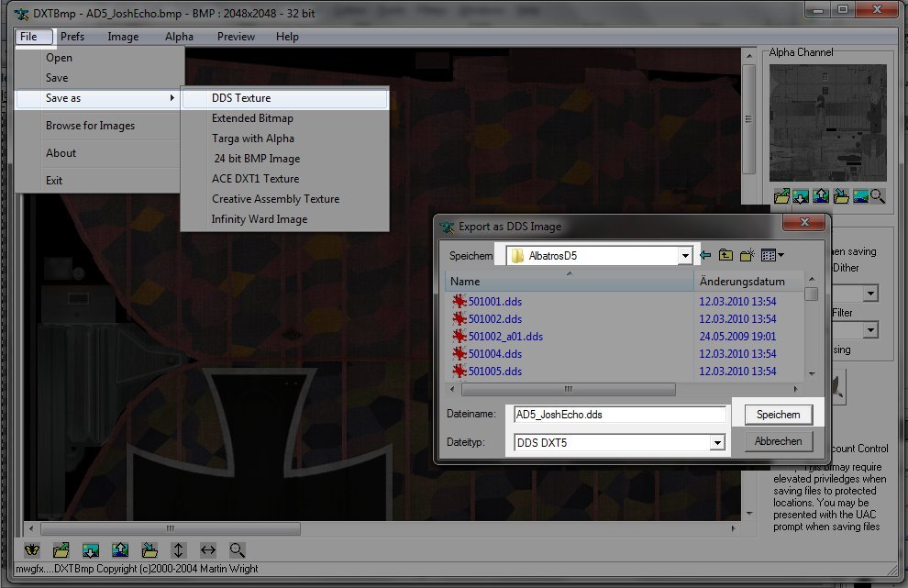Click the Alpha Channel preview thumbnail
The image size is (908, 588).
[828, 122]
